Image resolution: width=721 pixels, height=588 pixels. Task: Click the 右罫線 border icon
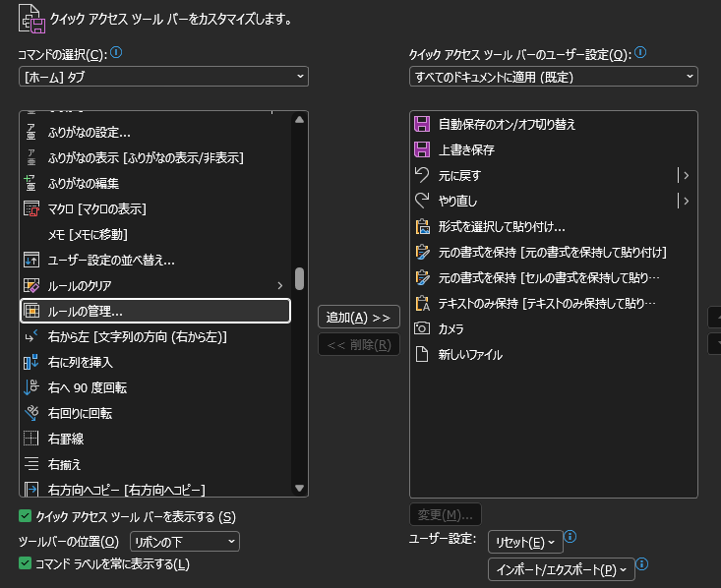[30, 439]
